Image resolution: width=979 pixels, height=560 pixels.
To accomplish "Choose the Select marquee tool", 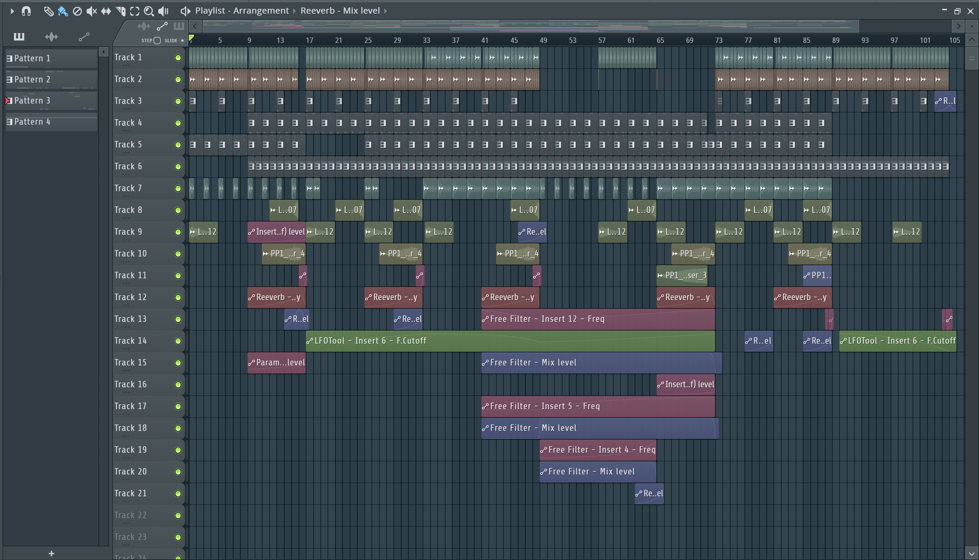I will pyautogui.click(x=135, y=11).
